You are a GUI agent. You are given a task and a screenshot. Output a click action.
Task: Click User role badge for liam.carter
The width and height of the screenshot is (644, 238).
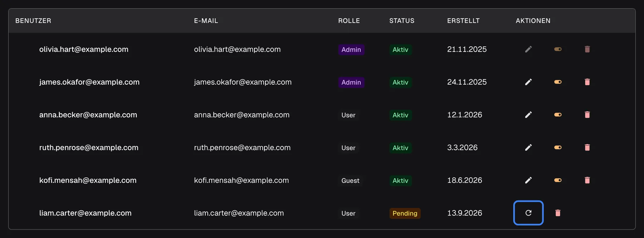(x=348, y=213)
